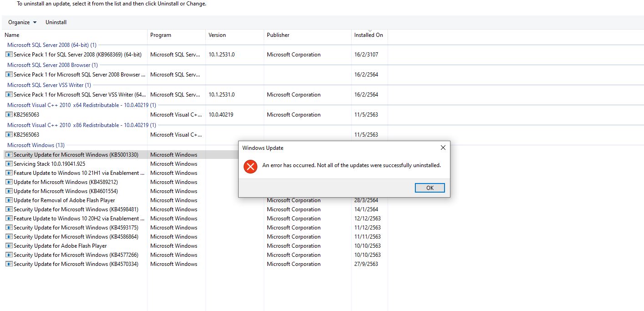
Task: Click icon of Update for Removal of Adobe Flash Player
Action: pos(9,200)
